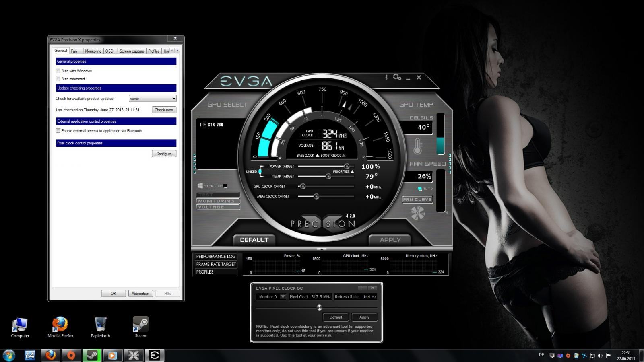This screenshot has height=362, width=644.
Task: Open Frame Rate Target panel
Action: pyautogui.click(x=216, y=264)
